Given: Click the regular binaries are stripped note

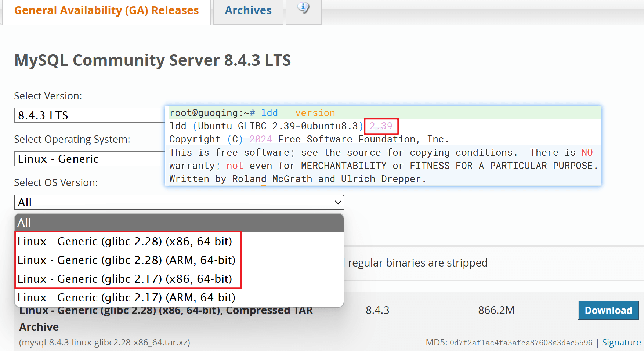Looking at the screenshot, I should tap(417, 263).
